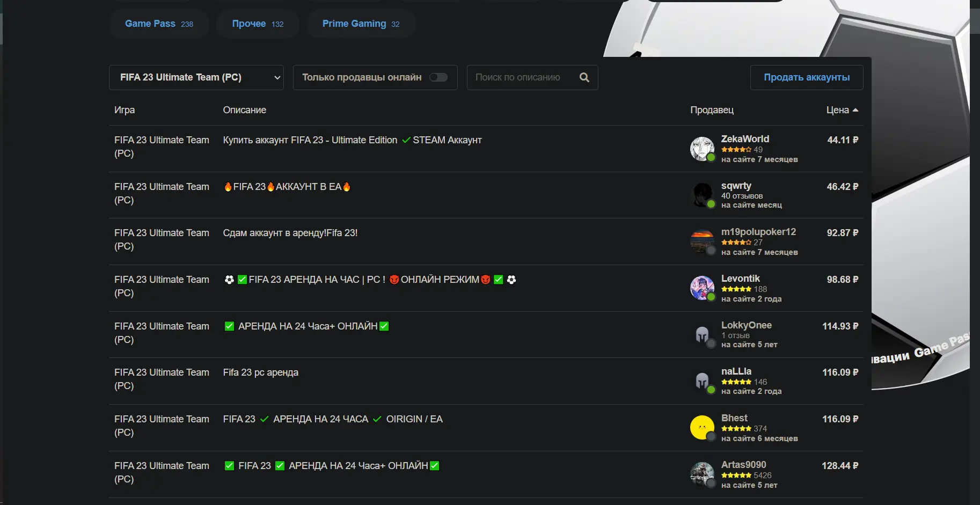
Task: Click the Описание column header
Action: coord(245,110)
